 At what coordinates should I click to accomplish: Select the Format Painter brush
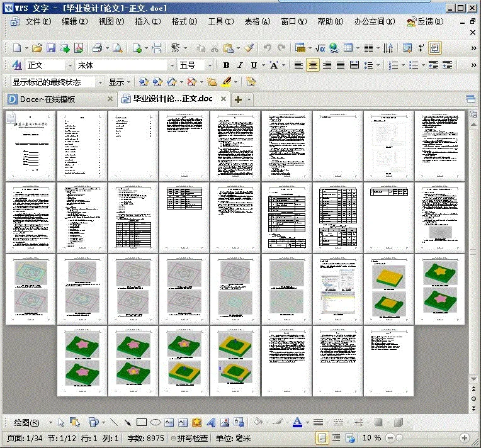pyautogui.click(x=249, y=48)
